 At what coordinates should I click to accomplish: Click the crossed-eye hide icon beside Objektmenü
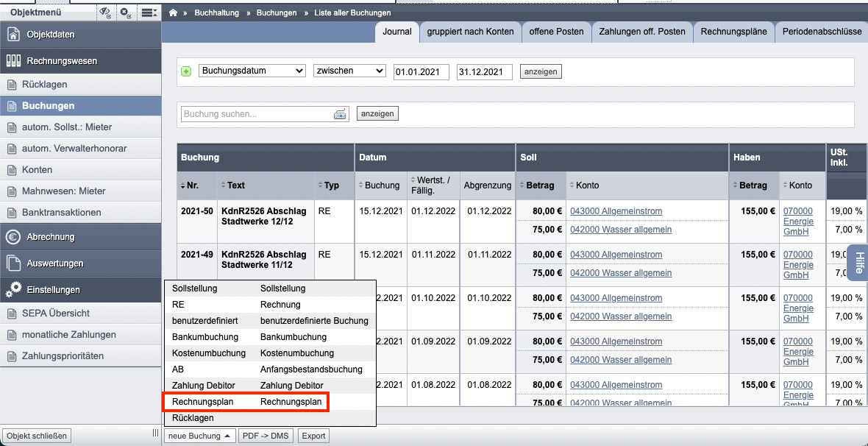click(x=104, y=12)
